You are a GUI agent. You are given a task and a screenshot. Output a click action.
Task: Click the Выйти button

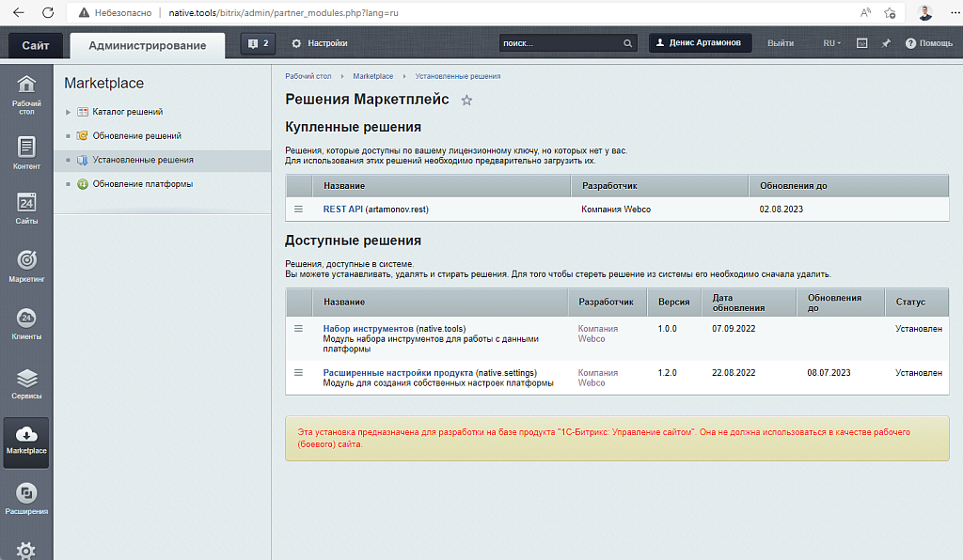781,42
